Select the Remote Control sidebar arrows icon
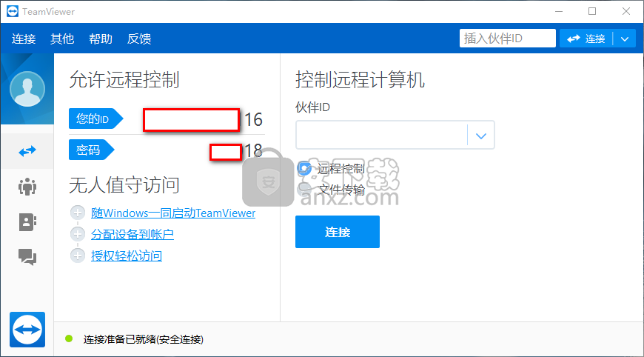Viewport: 644px width, 357px height. tap(27, 151)
